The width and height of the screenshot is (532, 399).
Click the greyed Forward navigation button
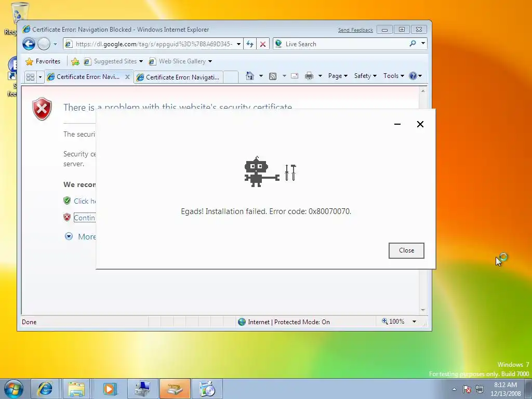coord(44,44)
